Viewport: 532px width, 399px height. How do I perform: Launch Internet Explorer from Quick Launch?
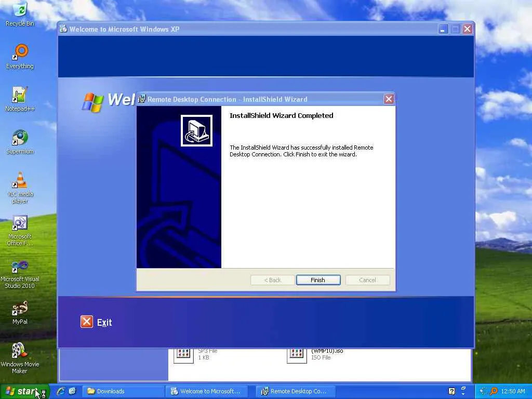(61, 391)
